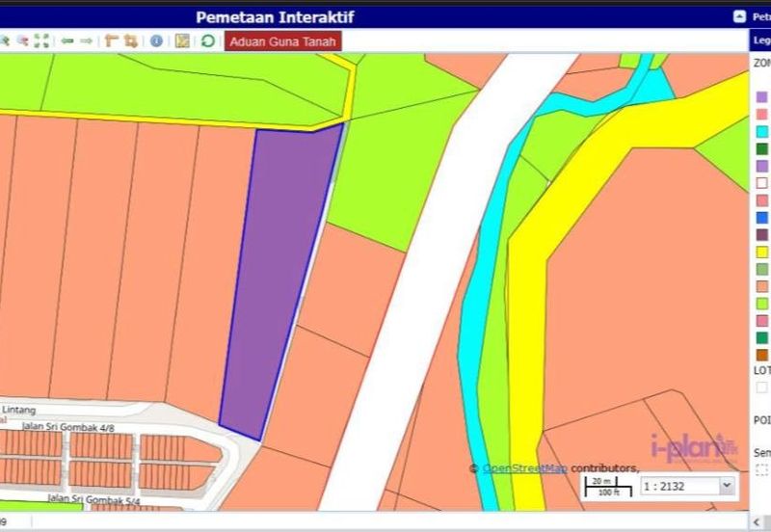Toggle the LOT layer box in legend
Screen dimensions: 771x532
[762, 387]
